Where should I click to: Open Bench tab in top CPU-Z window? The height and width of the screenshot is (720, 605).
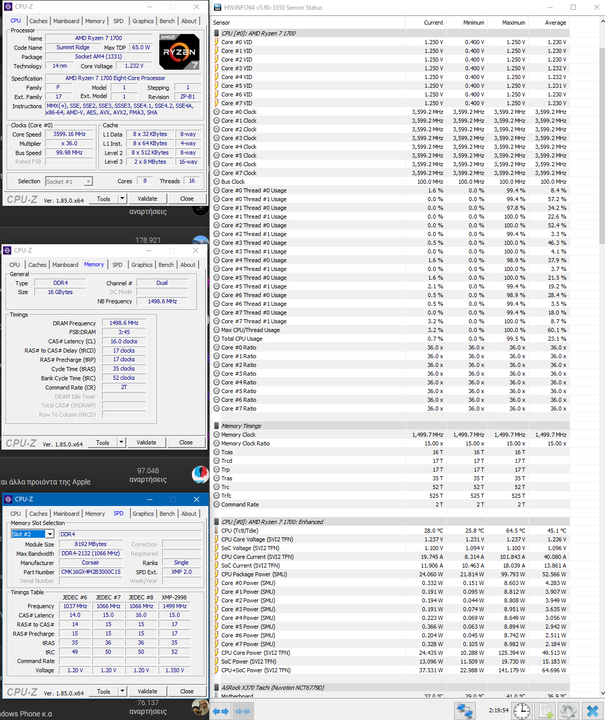point(167,21)
